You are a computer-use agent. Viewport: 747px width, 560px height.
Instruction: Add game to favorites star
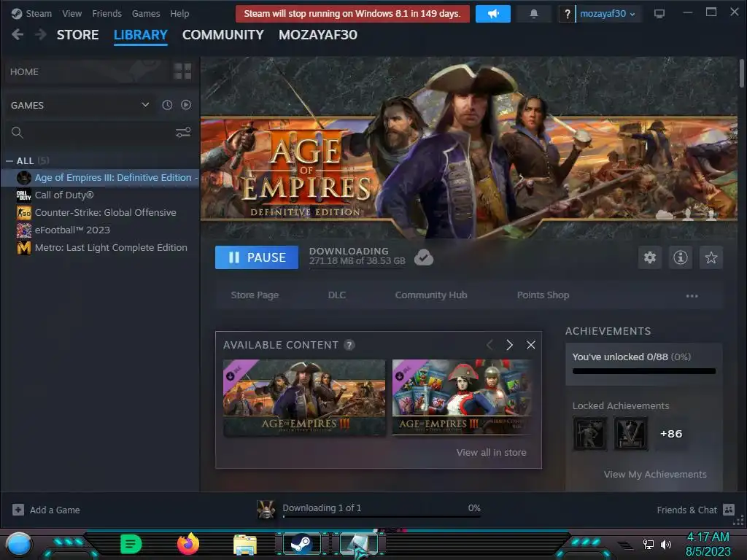pos(711,257)
